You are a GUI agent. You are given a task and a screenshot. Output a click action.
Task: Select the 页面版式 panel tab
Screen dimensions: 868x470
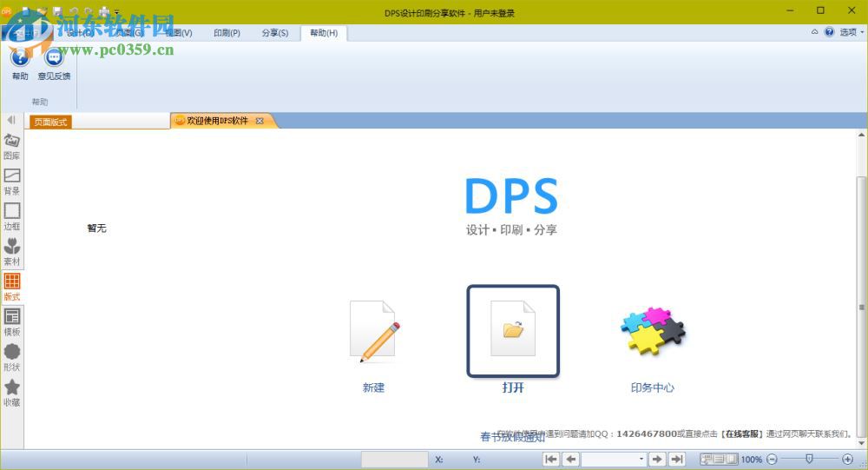pos(50,122)
